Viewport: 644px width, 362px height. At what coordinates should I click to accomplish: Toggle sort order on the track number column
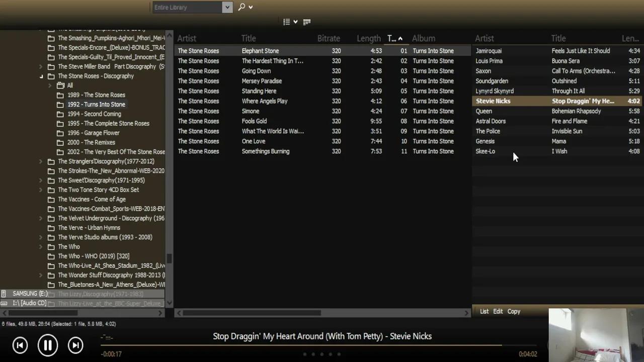[394, 38]
